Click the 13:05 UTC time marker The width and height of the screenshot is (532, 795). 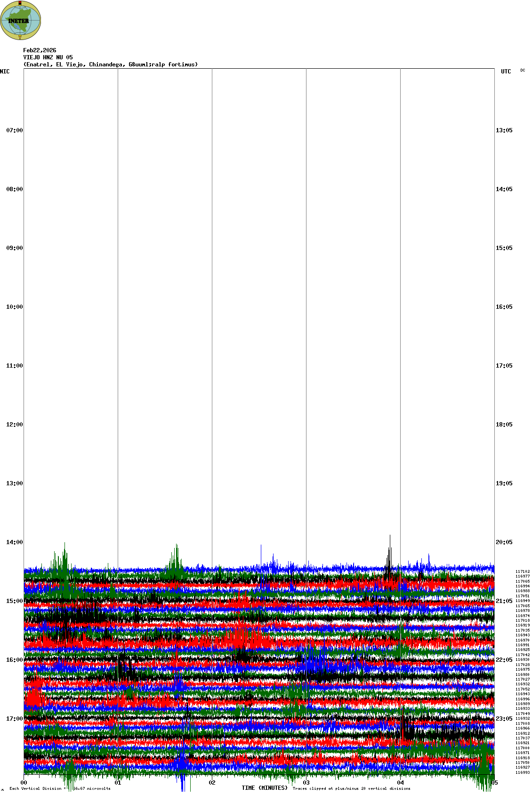pos(504,130)
